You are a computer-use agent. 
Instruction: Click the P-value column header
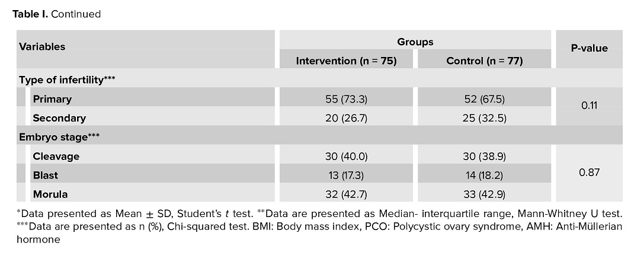(589, 49)
